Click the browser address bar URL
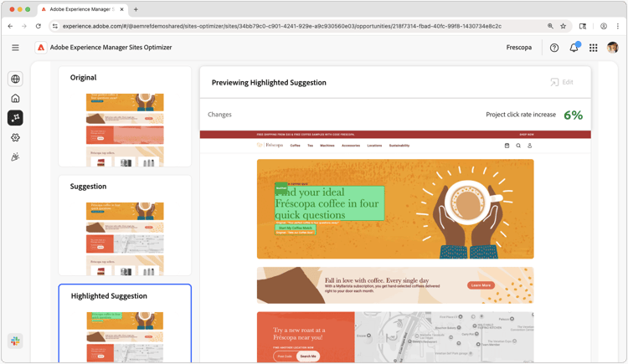 point(281,26)
